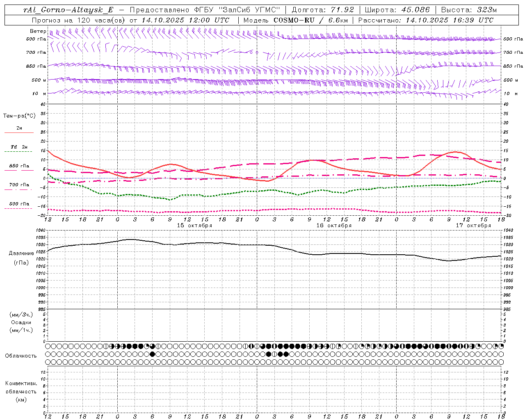Click the station name rAl_Gorno-Altaysk_E

point(68,10)
